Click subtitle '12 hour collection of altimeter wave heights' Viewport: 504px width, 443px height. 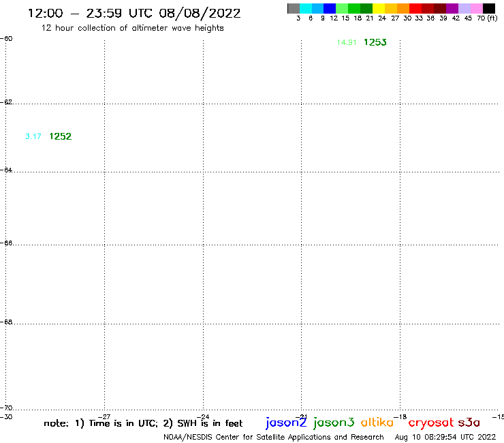pos(132,28)
